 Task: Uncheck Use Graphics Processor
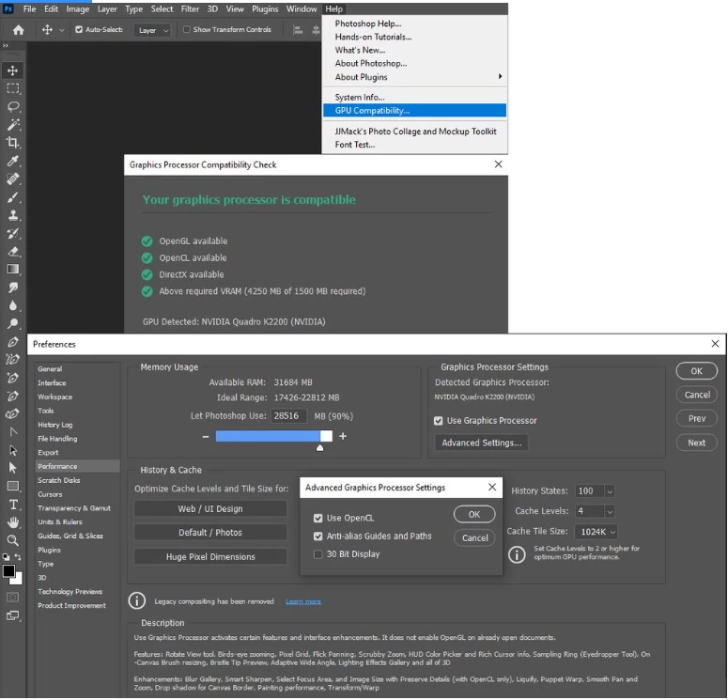438,421
